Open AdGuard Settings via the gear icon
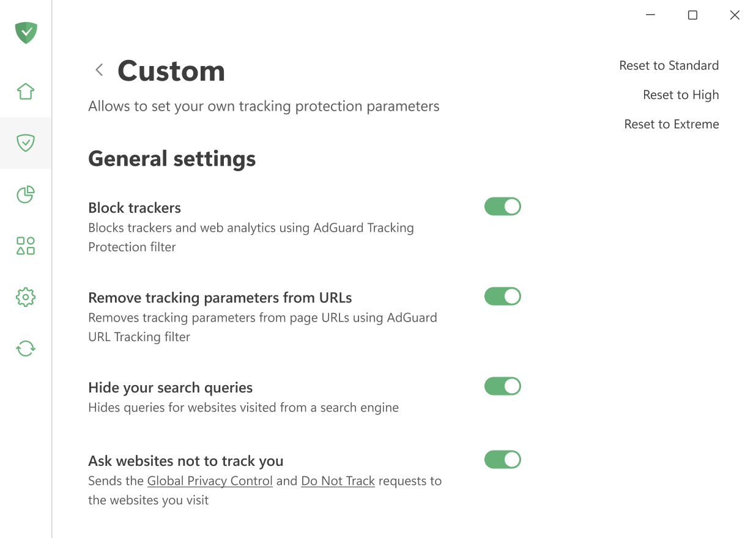 (26, 297)
